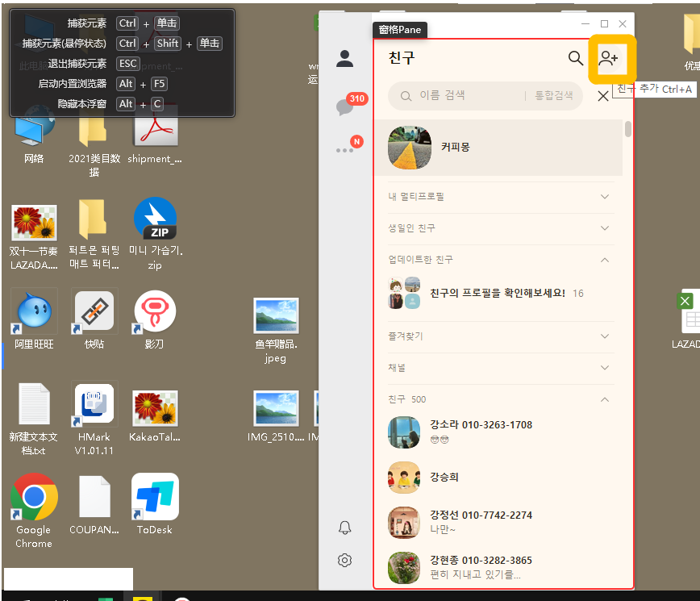Select the 新建文本文档.txt file icon

pos(34,419)
